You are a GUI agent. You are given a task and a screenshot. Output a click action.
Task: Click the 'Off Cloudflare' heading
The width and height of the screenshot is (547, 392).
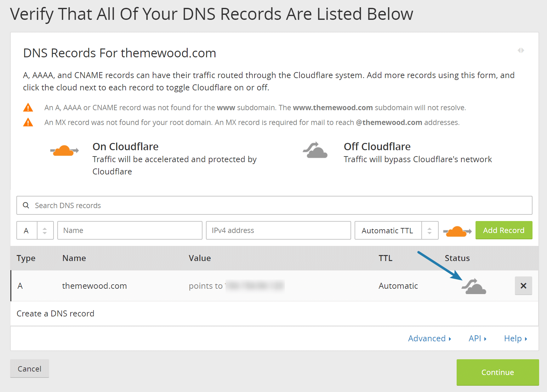pos(377,146)
